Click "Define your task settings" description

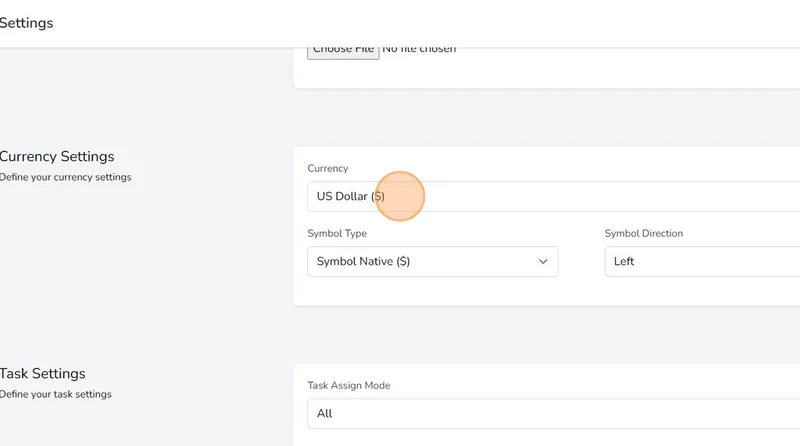coord(55,394)
